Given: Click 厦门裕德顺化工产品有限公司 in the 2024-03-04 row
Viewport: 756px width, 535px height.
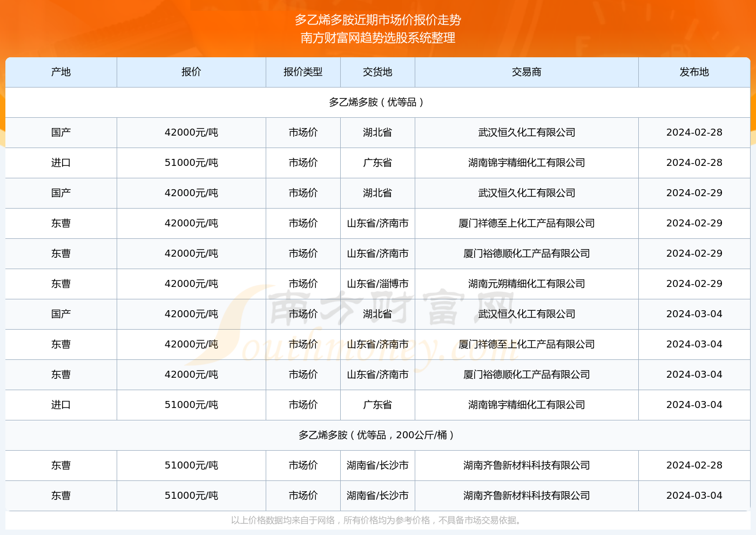Looking at the screenshot, I should click(x=526, y=374).
